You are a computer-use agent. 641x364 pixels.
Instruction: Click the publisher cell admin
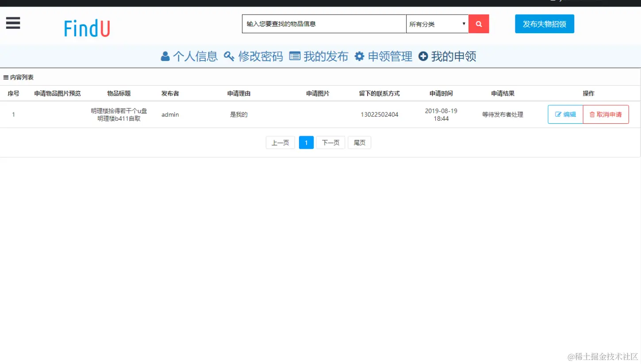170,115
